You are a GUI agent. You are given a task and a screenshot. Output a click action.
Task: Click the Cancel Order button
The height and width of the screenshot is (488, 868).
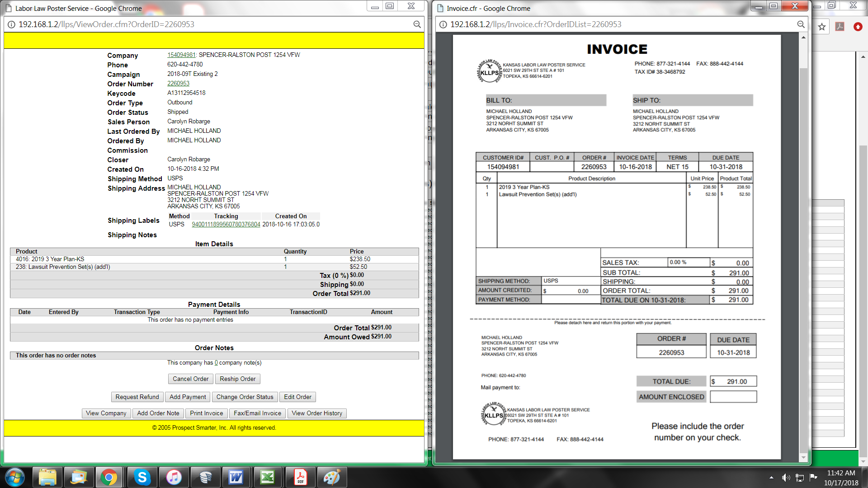190,379
